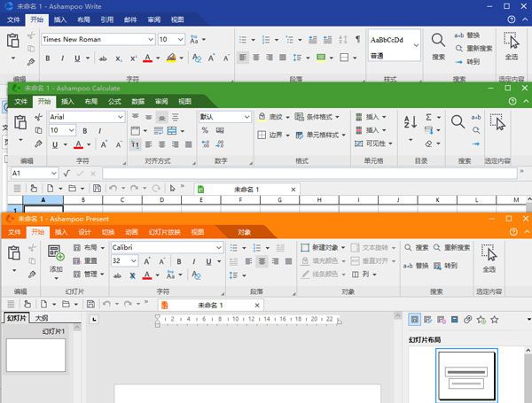The width and height of the screenshot is (532, 403).
Task: Click the Bold icon in Ashampoo Write
Action: 47,58
